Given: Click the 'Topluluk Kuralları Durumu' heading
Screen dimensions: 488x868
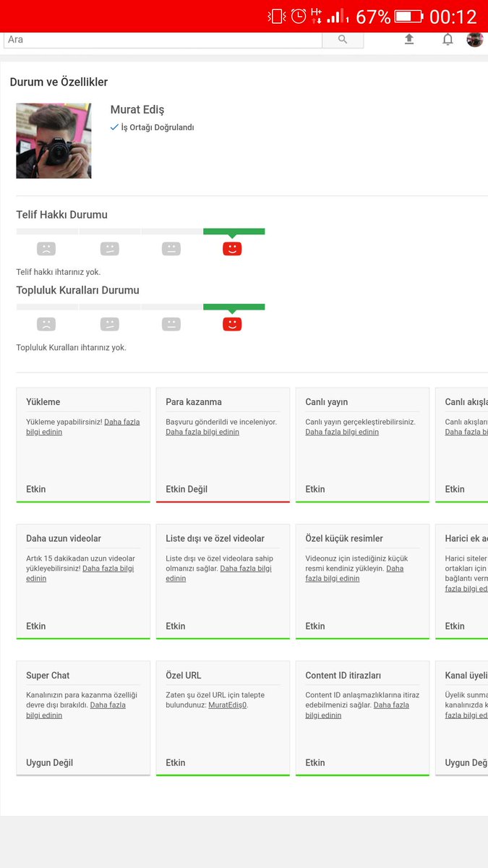Looking at the screenshot, I should pos(78,290).
